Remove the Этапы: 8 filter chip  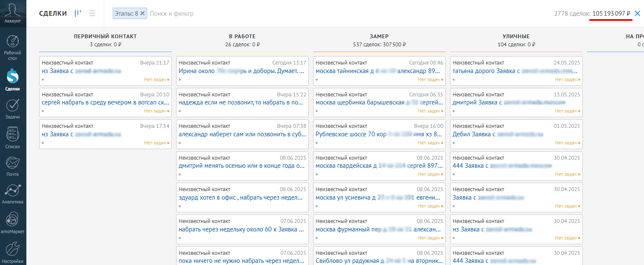pyautogui.click(x=143, y=14)
